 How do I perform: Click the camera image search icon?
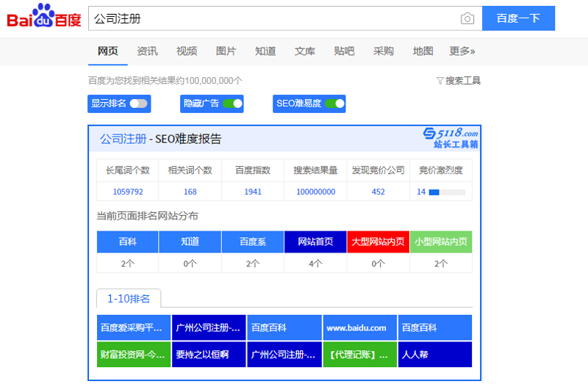(x=467, y=18)
